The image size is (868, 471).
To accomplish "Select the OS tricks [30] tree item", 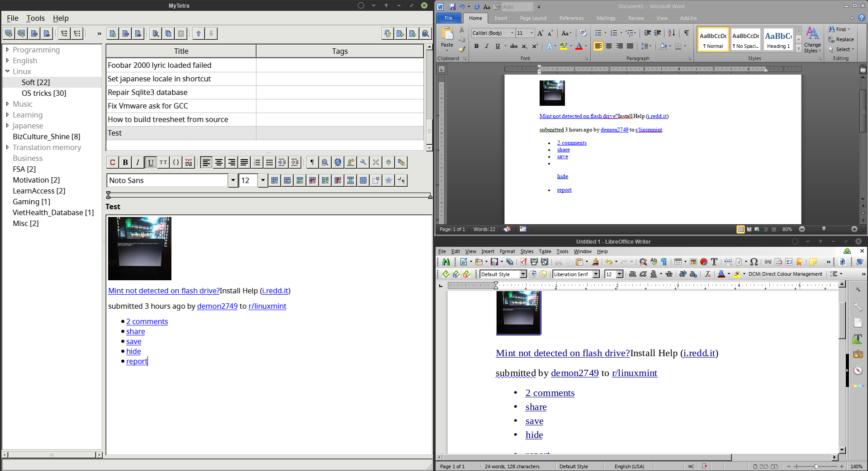I will [44, 93].
